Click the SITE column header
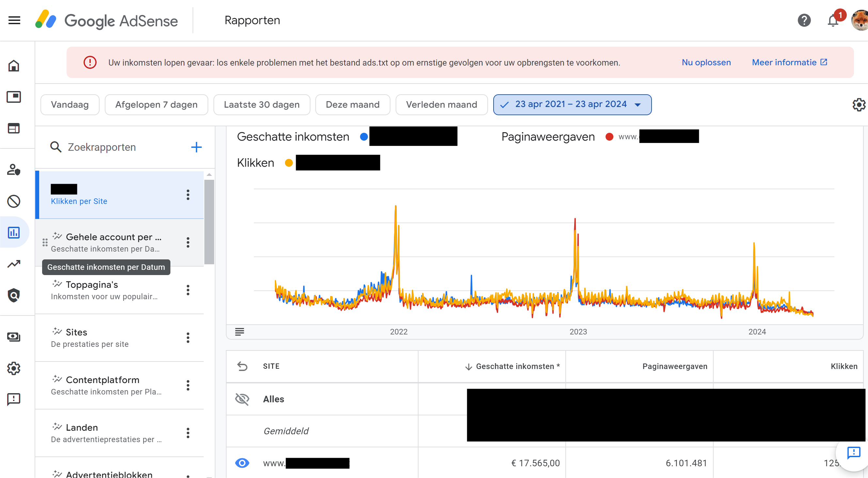 (x=271, y=366)
